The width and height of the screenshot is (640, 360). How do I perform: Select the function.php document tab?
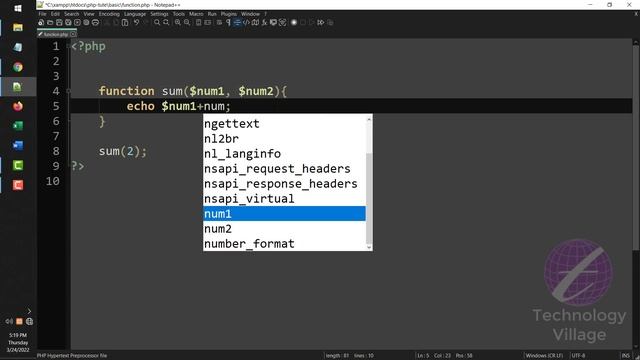click(56, 34)
